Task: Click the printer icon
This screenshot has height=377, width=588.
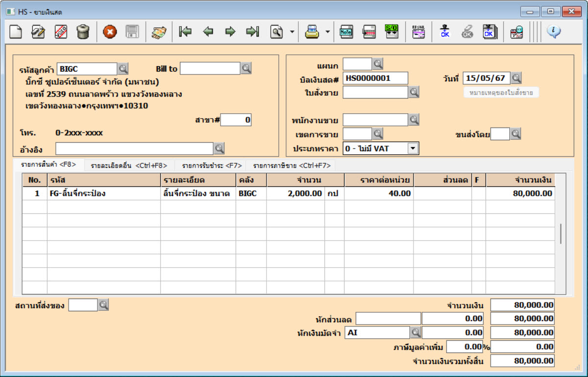Action: click(312, 32)
